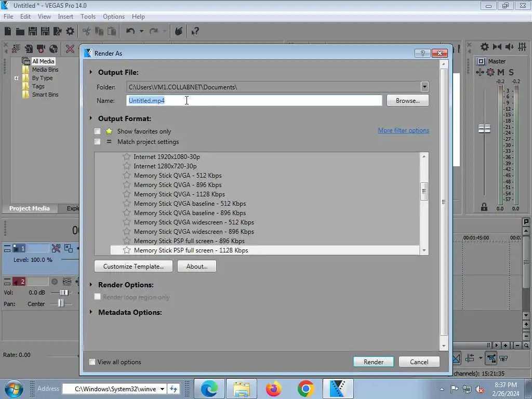Screen dimensions: 532x399
Task: Toggle the Master Solo S button
Action: (511, 72)
